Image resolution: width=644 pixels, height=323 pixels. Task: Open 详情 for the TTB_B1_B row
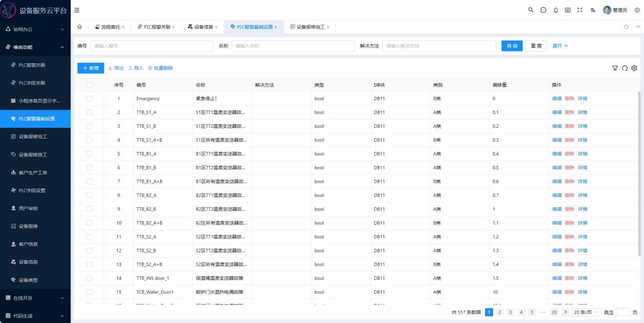tap(582, 167)
